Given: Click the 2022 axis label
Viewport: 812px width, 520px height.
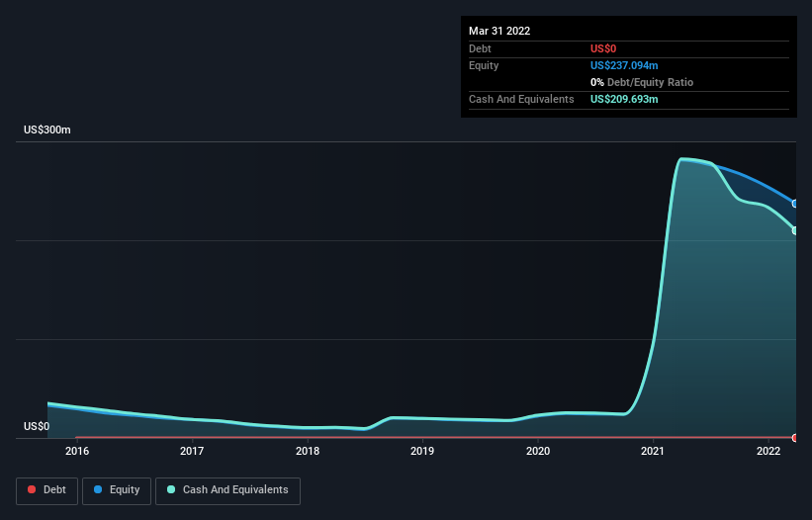Looking at the screenshot, I should [x=768, y=451].
